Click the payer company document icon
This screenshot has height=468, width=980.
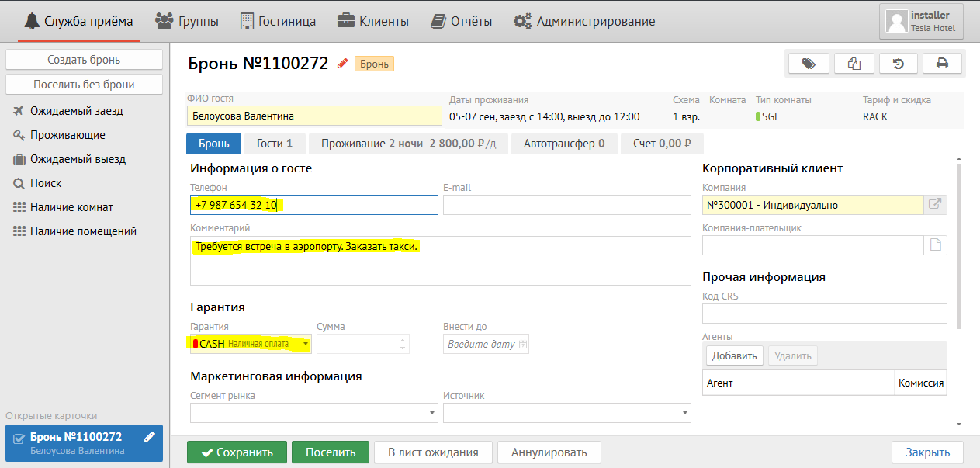(x=935, y=245)
